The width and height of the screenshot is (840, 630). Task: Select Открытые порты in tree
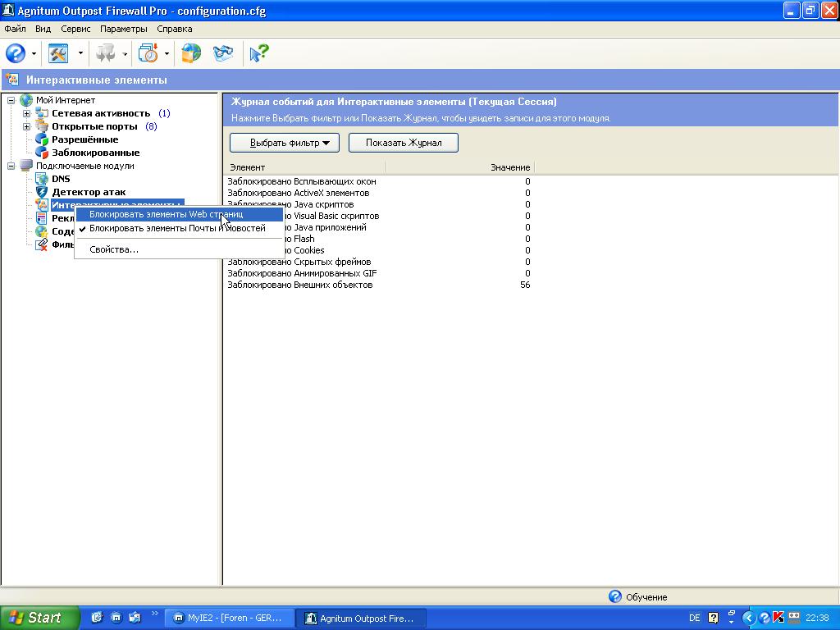[x=94, y=126]
